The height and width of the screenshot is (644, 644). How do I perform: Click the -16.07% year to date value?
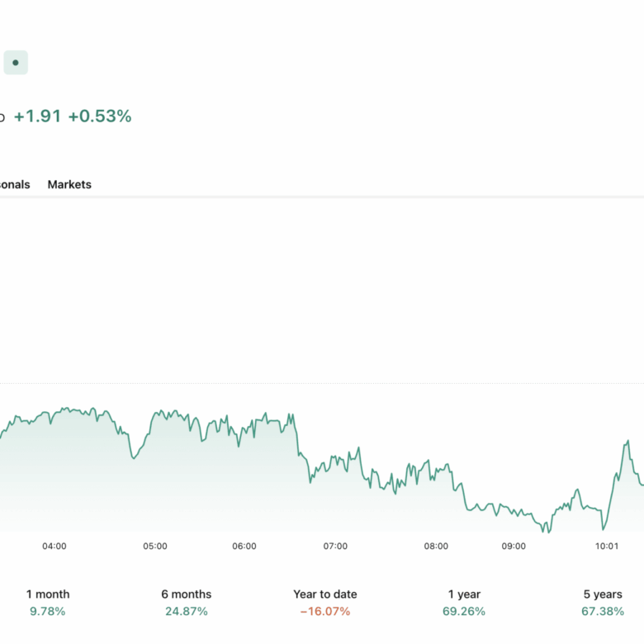pos(325,612)
